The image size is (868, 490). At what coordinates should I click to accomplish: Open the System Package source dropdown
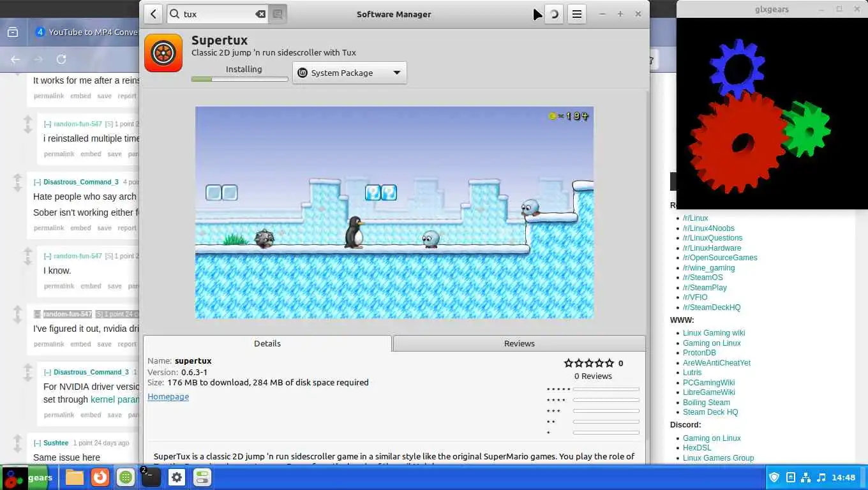tap(349, 73)
